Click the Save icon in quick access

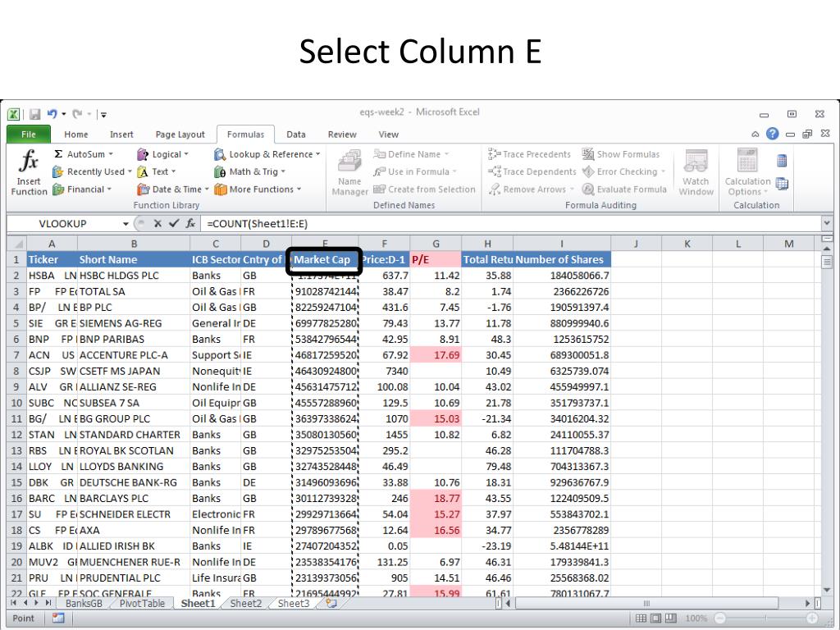tap(34, 114)
